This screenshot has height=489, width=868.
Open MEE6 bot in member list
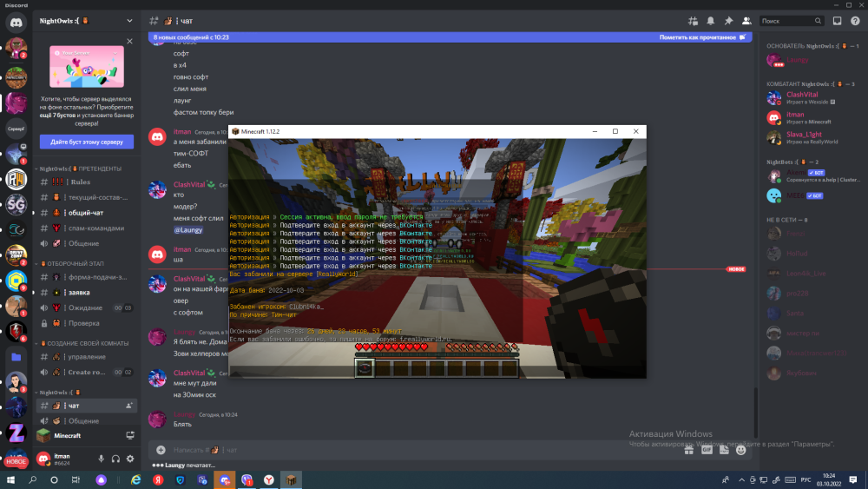812,195
